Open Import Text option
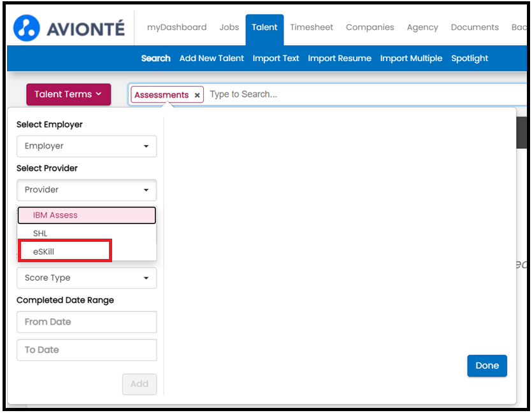 [276, 59]
